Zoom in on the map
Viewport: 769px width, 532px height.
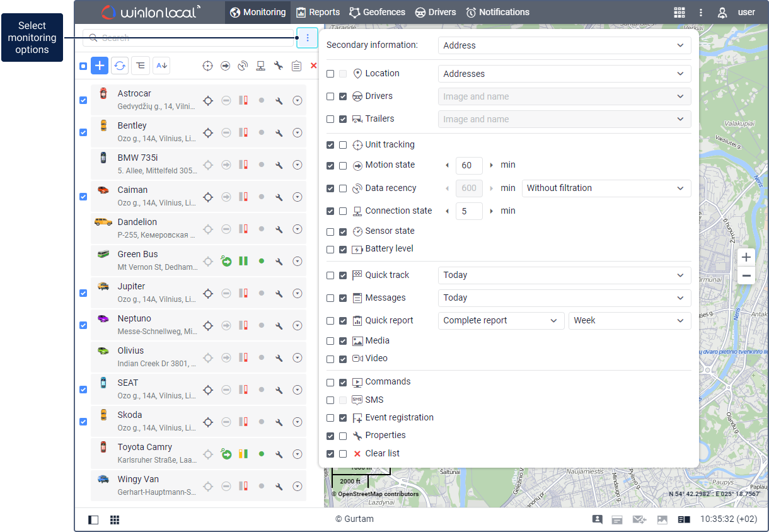(746, 257)
